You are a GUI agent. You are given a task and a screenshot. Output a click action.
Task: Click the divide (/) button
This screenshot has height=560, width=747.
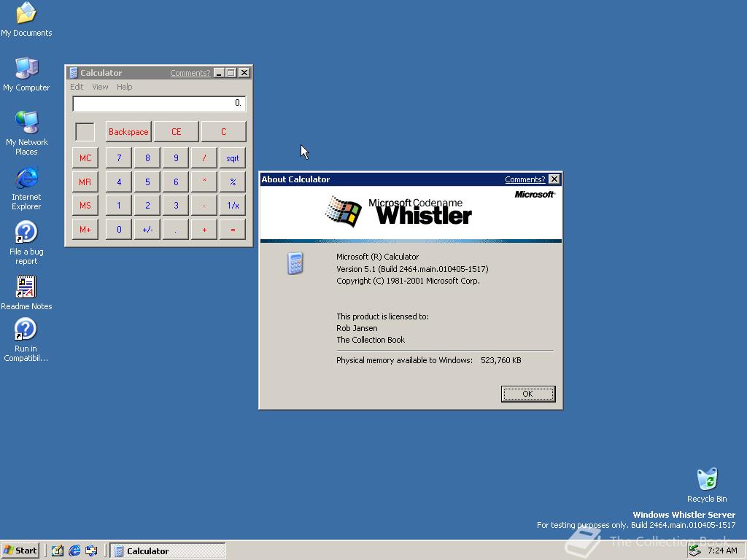click(204, 157)
